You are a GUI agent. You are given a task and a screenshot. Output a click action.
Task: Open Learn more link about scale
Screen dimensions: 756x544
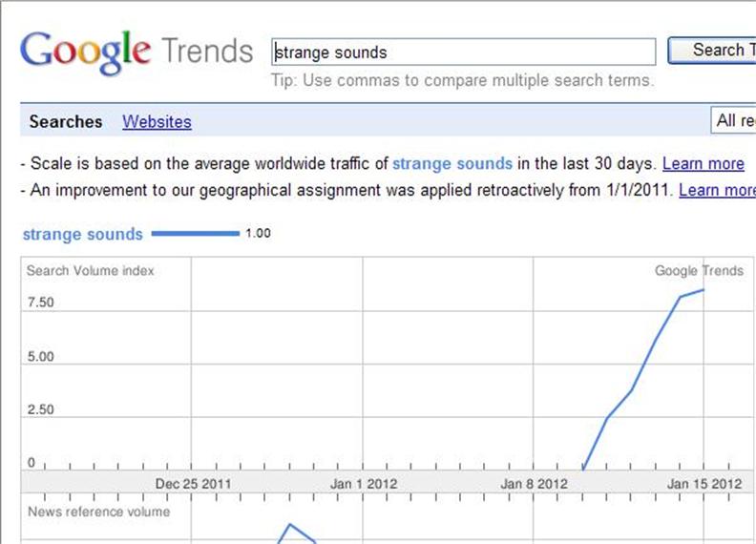pyautogui.click(x=703, y=163)
